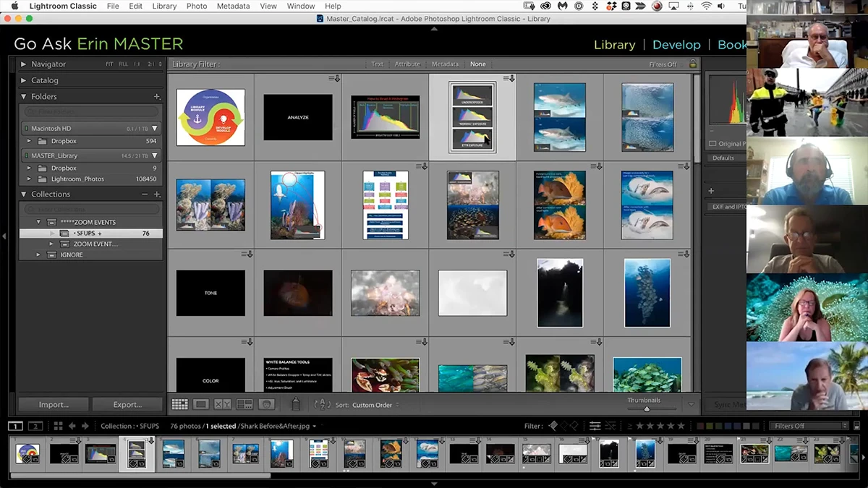The height and width of the screenshot is (488, 868).
Task: Expand the IGNORE collection set
Action: coord(39,254)
